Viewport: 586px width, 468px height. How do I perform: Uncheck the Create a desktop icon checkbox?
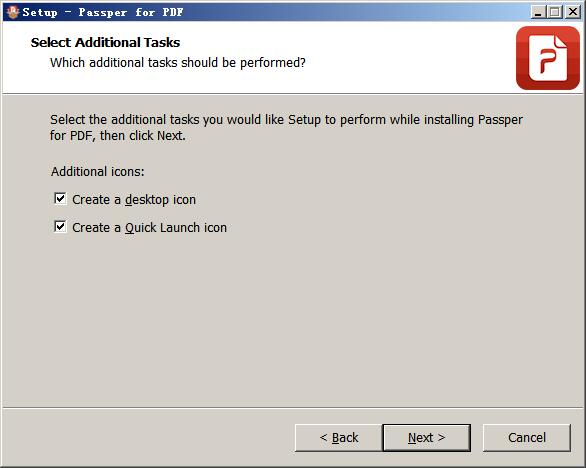60,198
